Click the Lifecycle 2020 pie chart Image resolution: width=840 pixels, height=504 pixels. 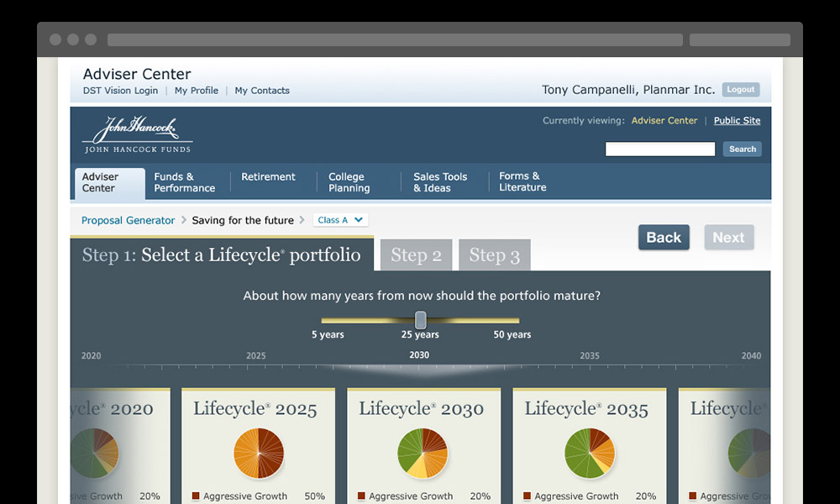pyautogui.click(x=95, y=453)
